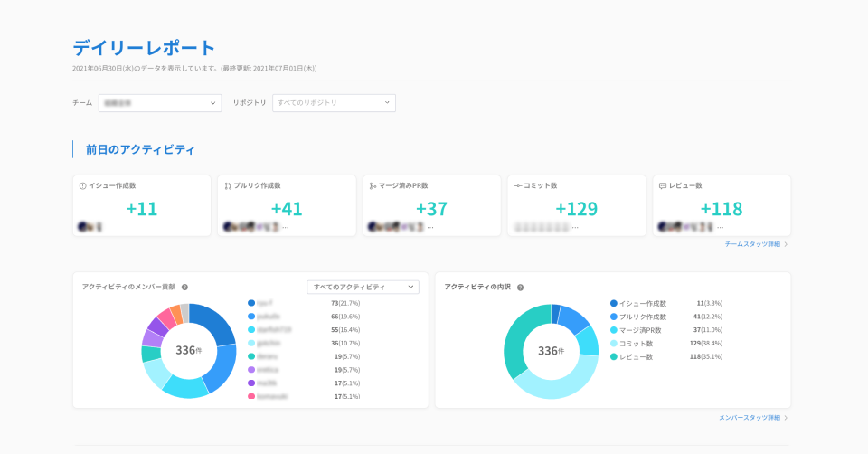Viewport: 868px width, 454px height.
Task: Click help icon next to アクティビティの内訳
Action: coord(521,288)
